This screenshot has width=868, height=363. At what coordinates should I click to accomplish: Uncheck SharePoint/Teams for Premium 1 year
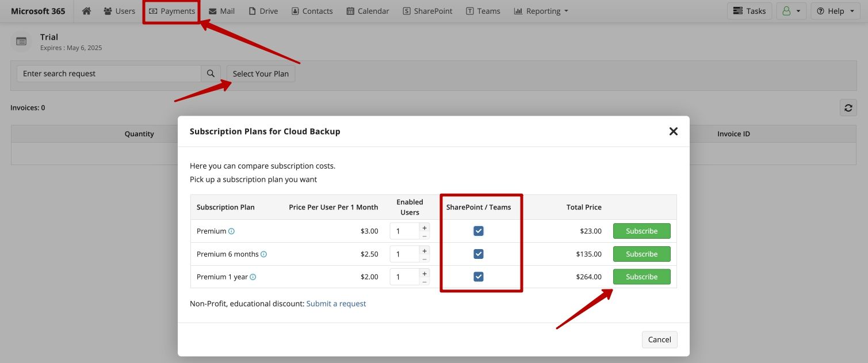[479, 277]
